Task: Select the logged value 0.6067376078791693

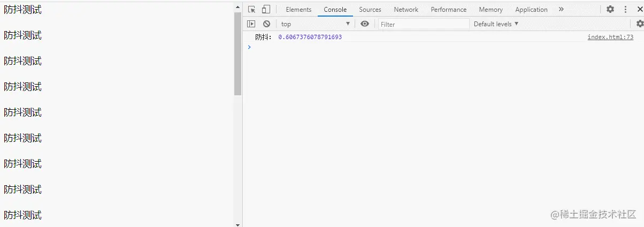Action: click(310, 37)
